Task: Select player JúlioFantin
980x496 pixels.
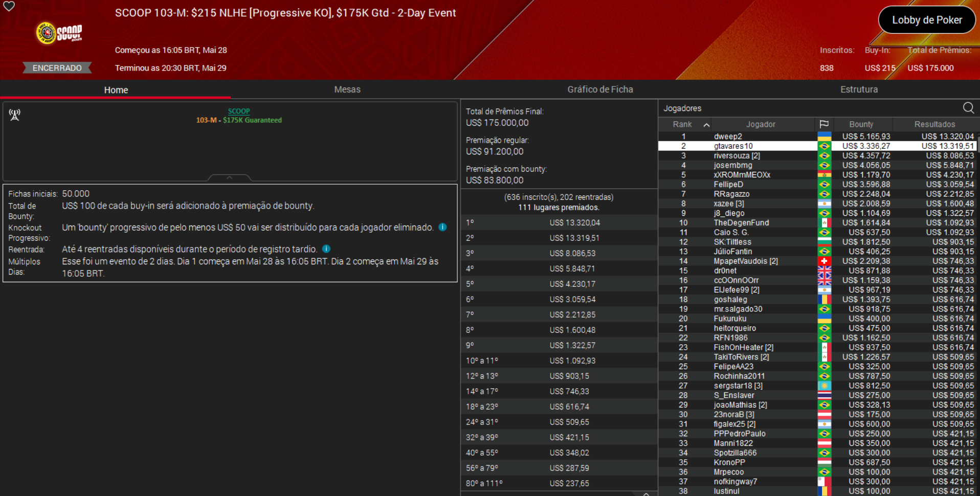Action: pyautogui.click(x=818, y=252)
